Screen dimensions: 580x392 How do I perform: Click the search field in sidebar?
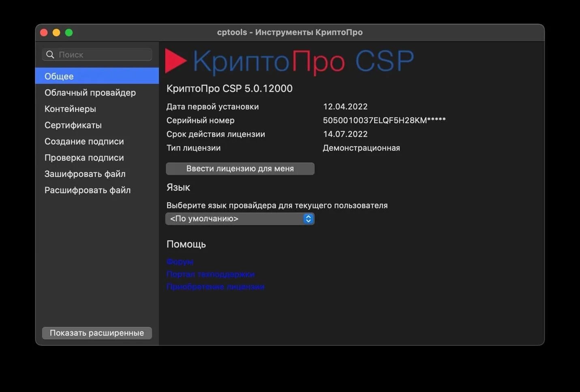point(97,54)
